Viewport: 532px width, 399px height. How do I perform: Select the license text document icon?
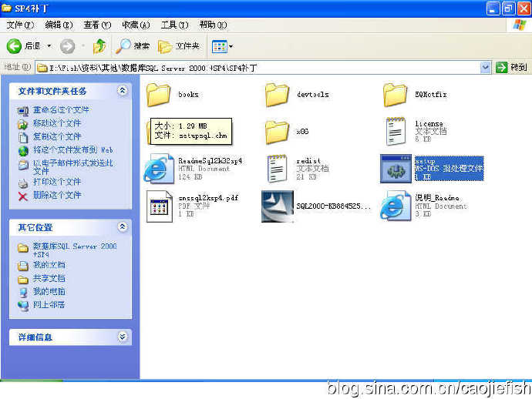click(x=396, y=131)
